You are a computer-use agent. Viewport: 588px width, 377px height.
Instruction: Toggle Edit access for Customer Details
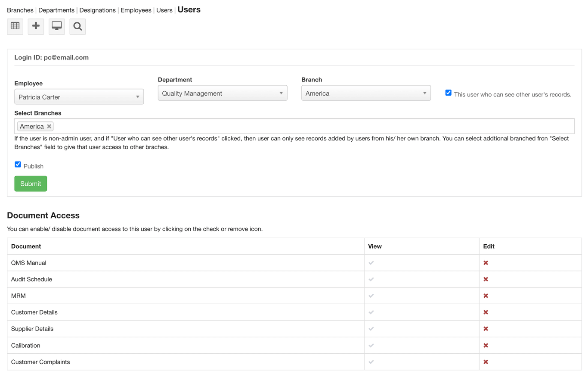(486, 312)
